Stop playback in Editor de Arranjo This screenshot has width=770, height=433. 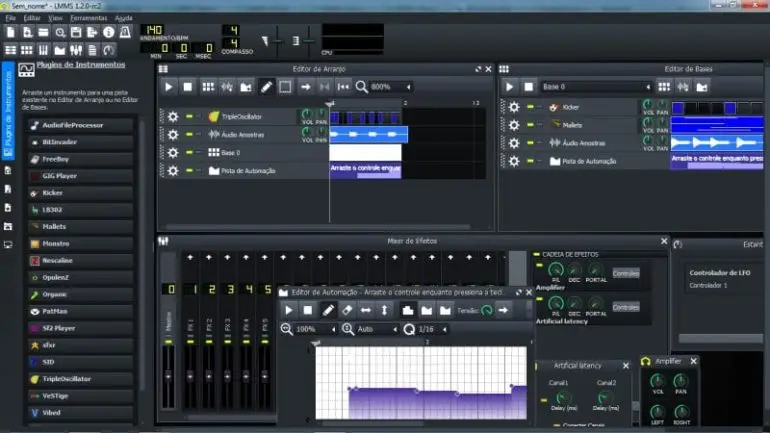tap(188, 87)
